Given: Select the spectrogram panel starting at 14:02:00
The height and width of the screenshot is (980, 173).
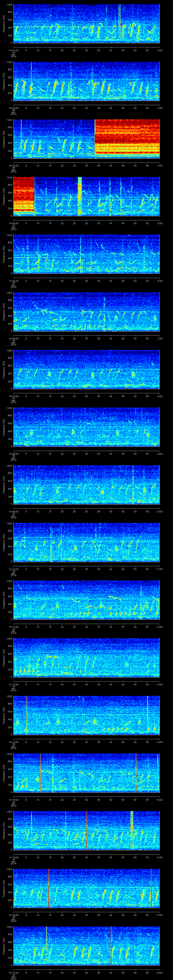Looking at the screenshot, I should click(x=87, y=81).
